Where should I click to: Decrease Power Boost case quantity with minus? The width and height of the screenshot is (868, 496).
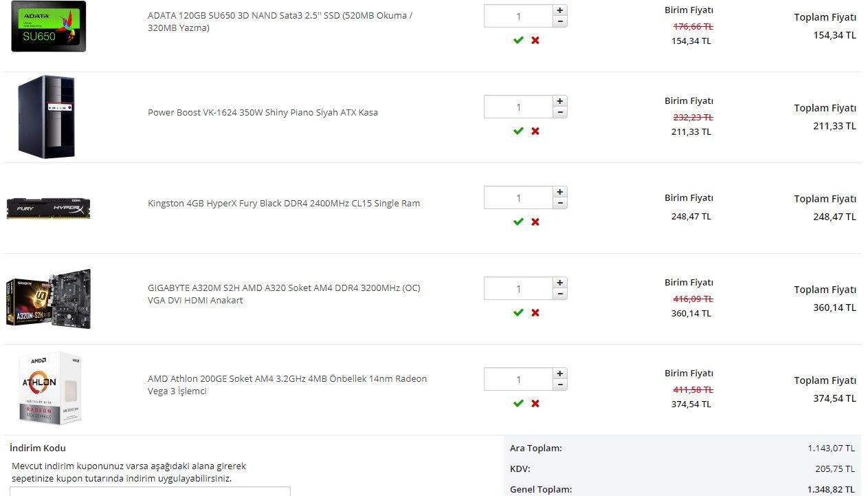click(560, 112)
